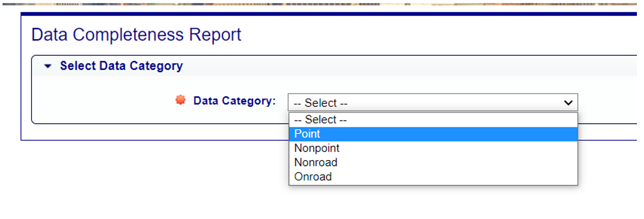644x219 pixels.
Task: Click the banner image strip at top
Action: pyautogui.click(x=320, y=3)
